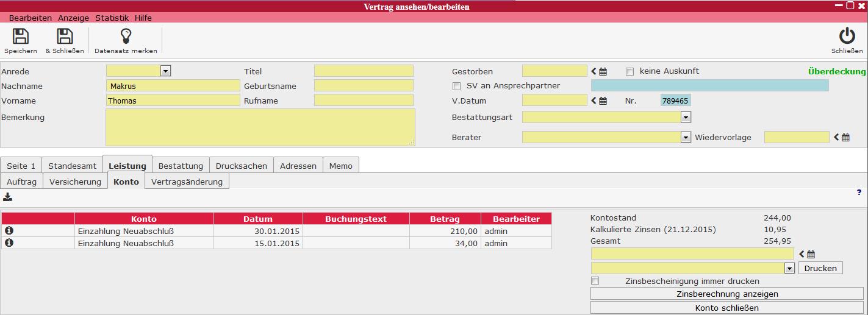This screenshot has width=868, height=315.
Task: Switch to the Versicherung tab
Action: 75,182
